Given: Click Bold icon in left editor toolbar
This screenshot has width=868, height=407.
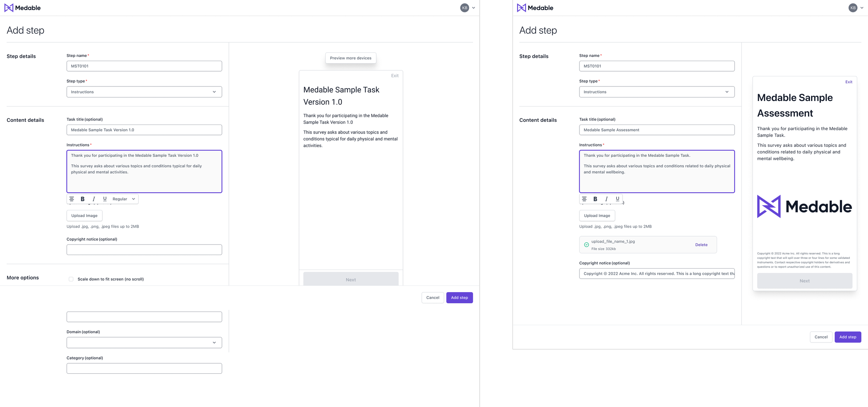Looking at the screenshot, I should [83, 199].
